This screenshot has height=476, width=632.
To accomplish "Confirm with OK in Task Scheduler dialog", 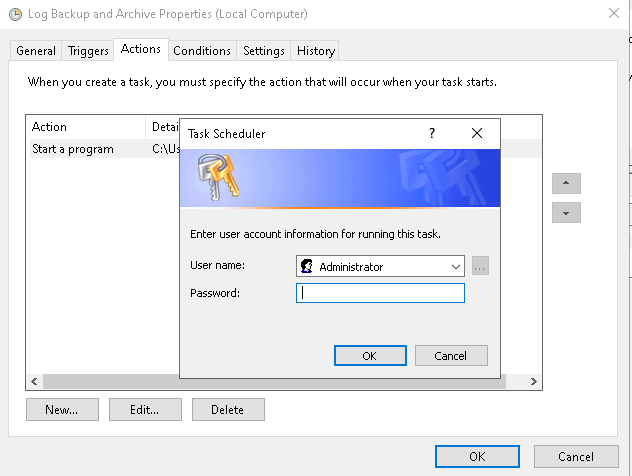I will pos(370,355).
